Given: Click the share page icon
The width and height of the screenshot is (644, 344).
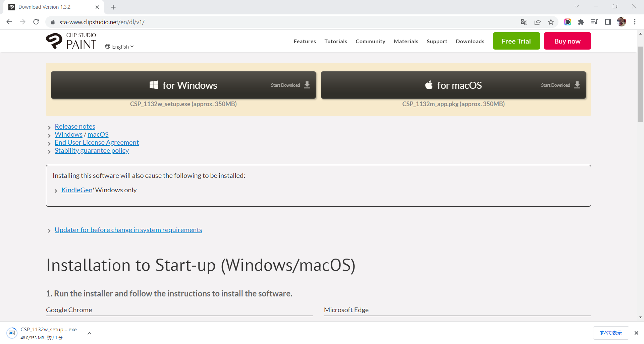Looking at the screenshot, I should (537, 22).
